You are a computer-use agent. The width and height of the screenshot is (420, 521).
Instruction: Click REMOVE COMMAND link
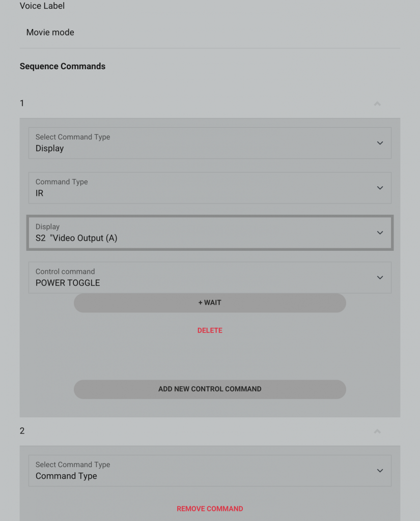(x=210, y=509)
